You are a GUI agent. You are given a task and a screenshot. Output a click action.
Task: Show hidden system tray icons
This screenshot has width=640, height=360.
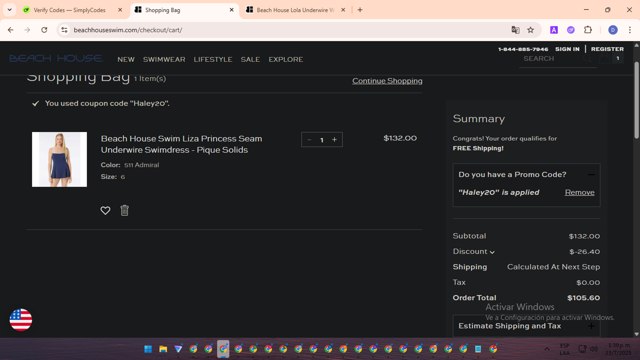point(547,349)
